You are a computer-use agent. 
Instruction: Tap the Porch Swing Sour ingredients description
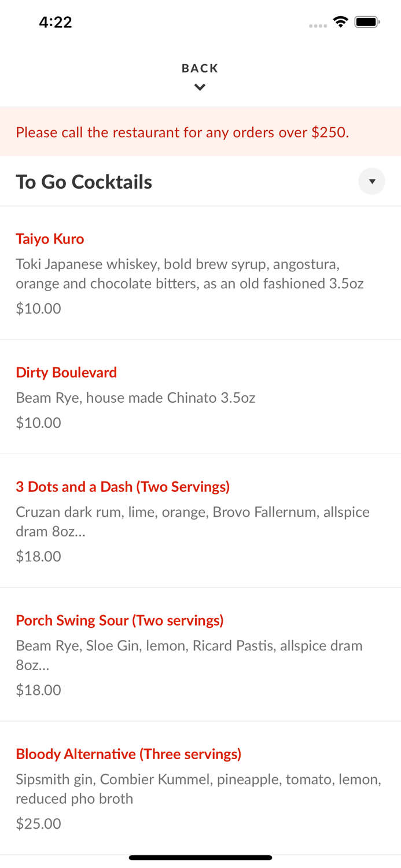click(189, 654)
